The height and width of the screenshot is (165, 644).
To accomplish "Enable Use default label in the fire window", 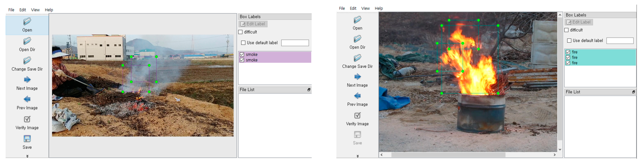I will coord(569,40).
